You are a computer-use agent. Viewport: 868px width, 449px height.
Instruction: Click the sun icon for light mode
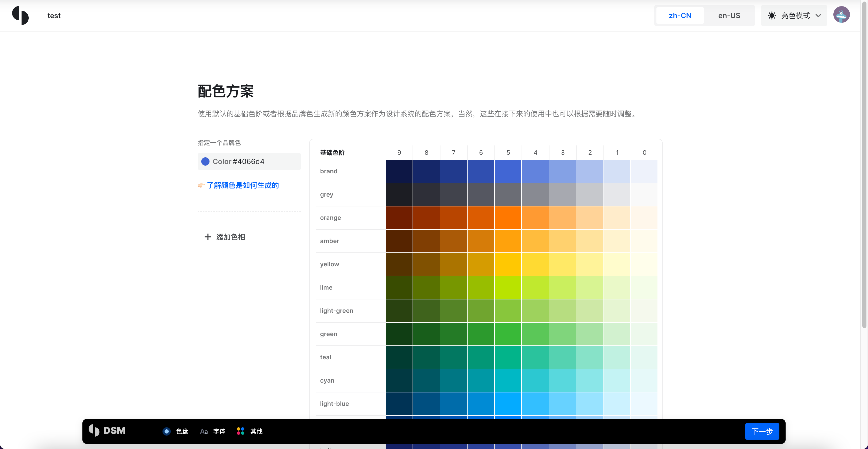[x=772, y=16]
